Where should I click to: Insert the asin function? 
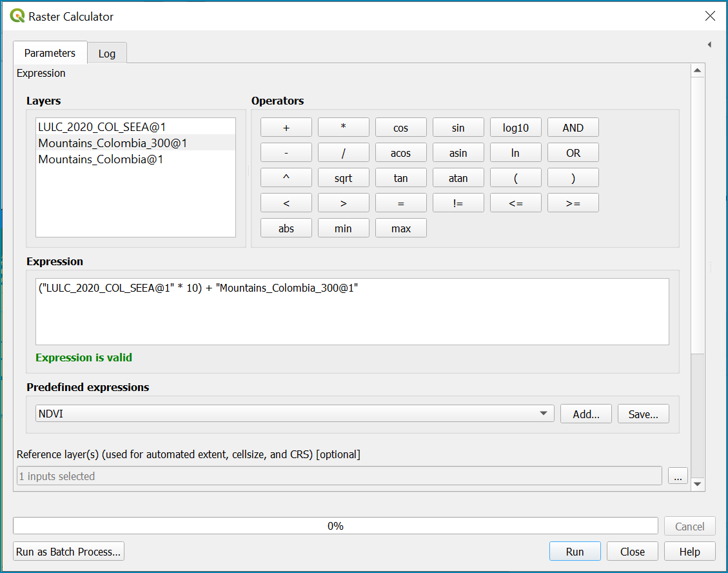(x=458, y=152)
